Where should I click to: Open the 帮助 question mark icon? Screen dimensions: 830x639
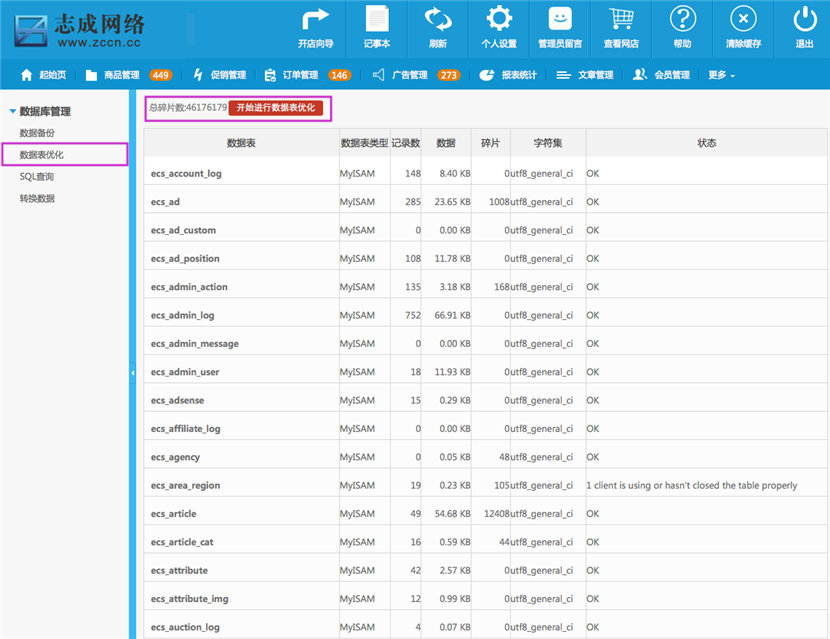682,19
